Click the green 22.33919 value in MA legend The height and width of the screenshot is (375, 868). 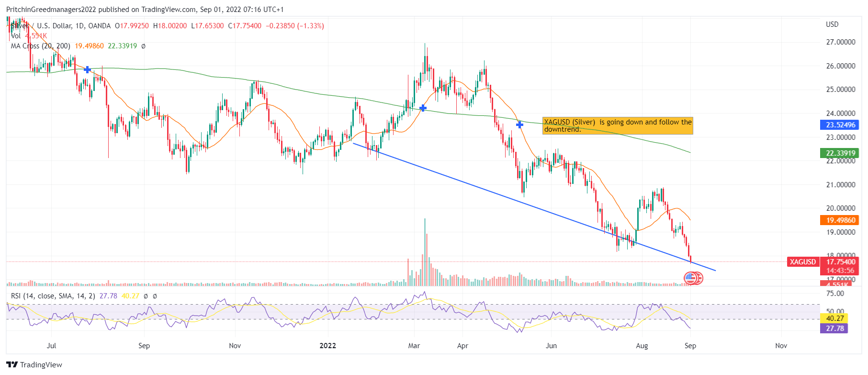(x=122, y=46)
